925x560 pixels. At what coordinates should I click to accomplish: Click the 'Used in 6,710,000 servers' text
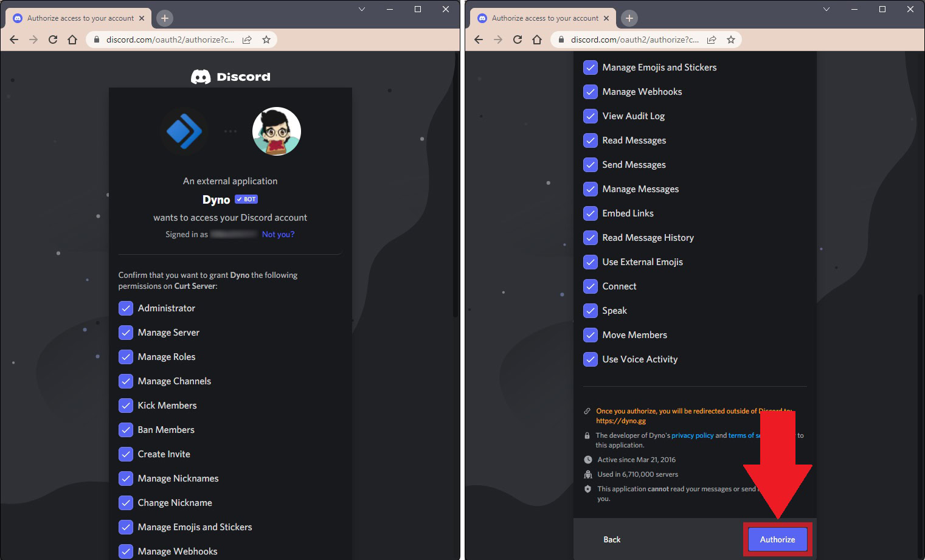pos(638,474)
